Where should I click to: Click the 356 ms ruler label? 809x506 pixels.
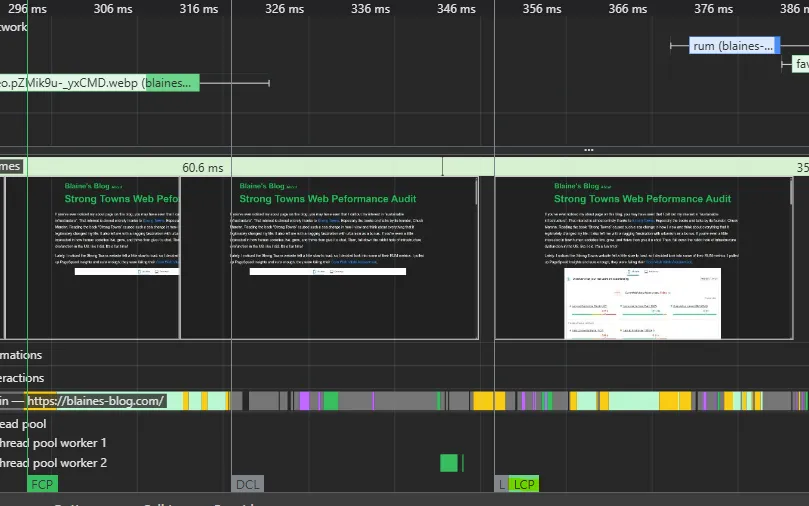coord(542,9)
